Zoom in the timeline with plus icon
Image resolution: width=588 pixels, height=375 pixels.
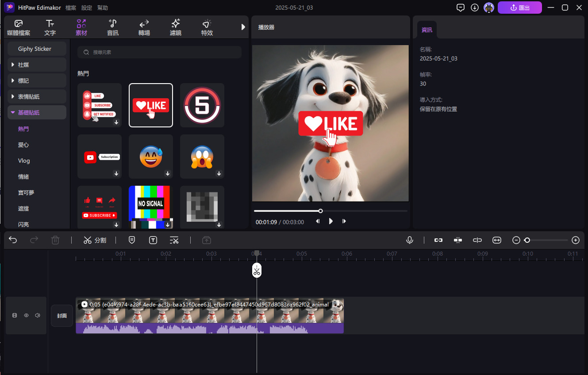click(576, 240)
